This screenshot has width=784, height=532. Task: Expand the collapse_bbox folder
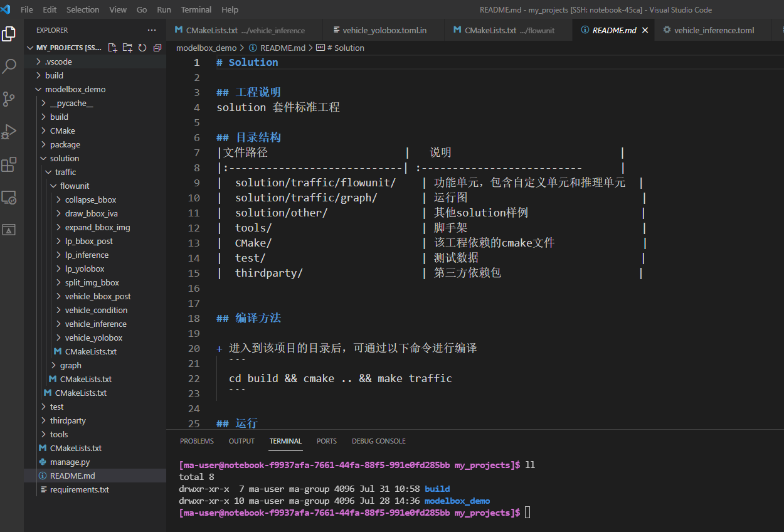(x=90, y=199)
